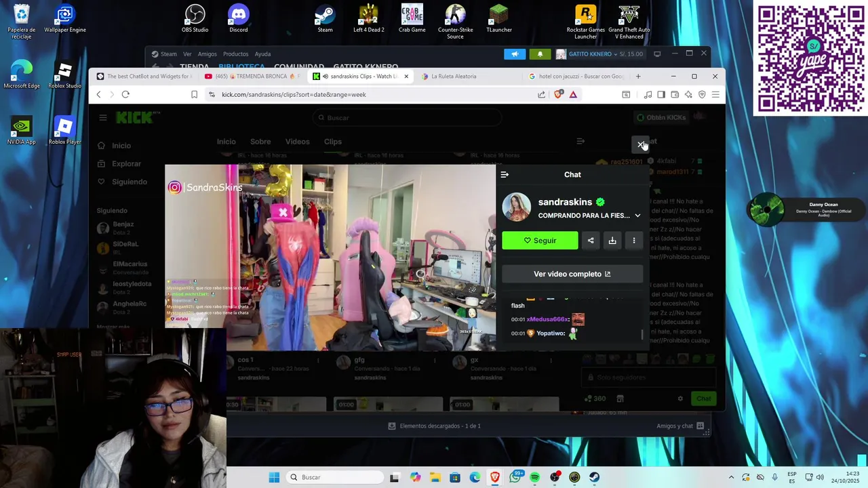
Task: Share the clip using the share icon
Action: [591, 241]
